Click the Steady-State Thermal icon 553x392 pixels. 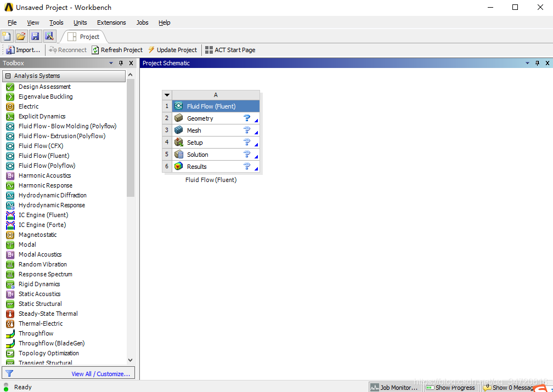(x=10, y=314)
